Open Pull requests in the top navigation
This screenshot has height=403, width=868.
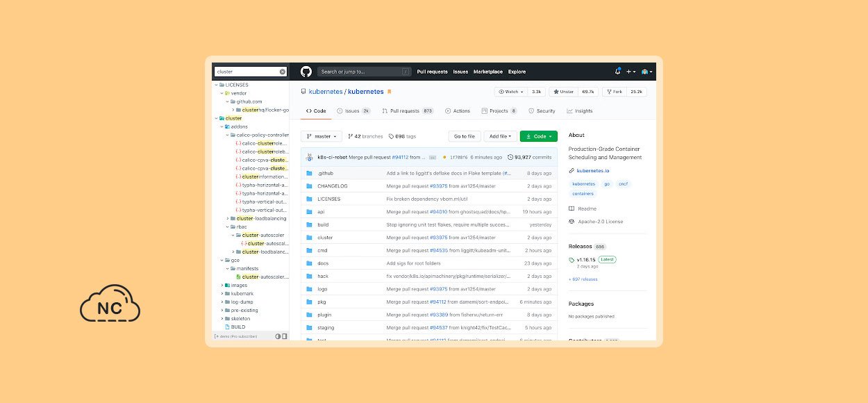(x=432, y=72)
